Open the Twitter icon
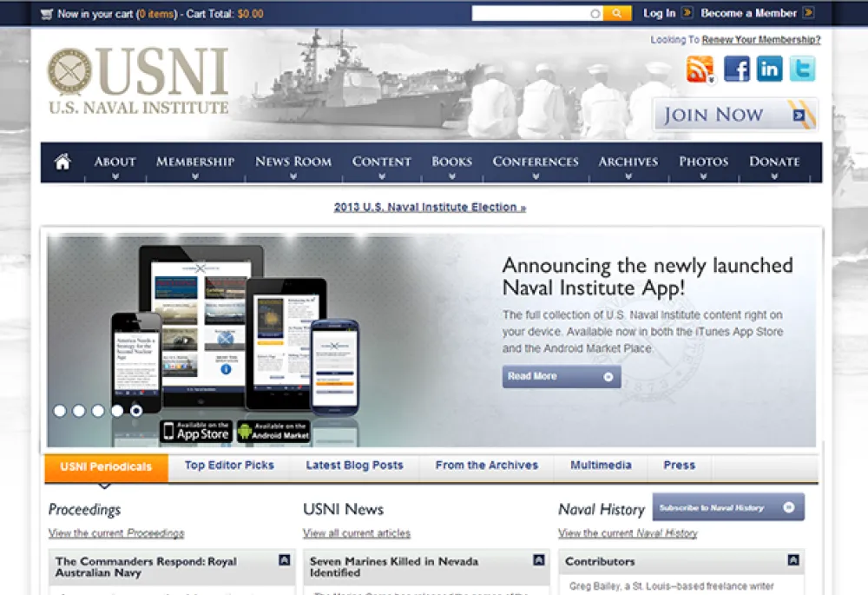The image size is (868, 595). pyautogui.click(x=802, y=69)
